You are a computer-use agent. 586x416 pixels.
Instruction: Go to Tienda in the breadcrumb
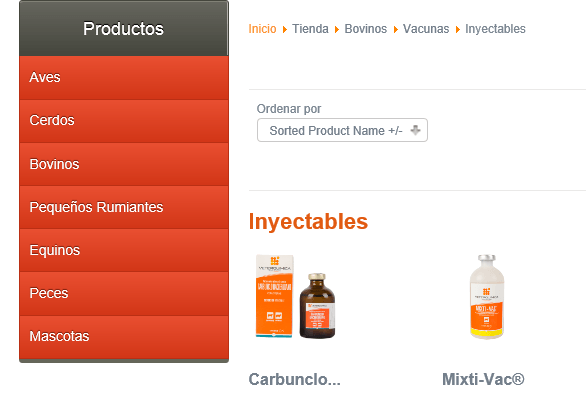click(x=310, y=29)
